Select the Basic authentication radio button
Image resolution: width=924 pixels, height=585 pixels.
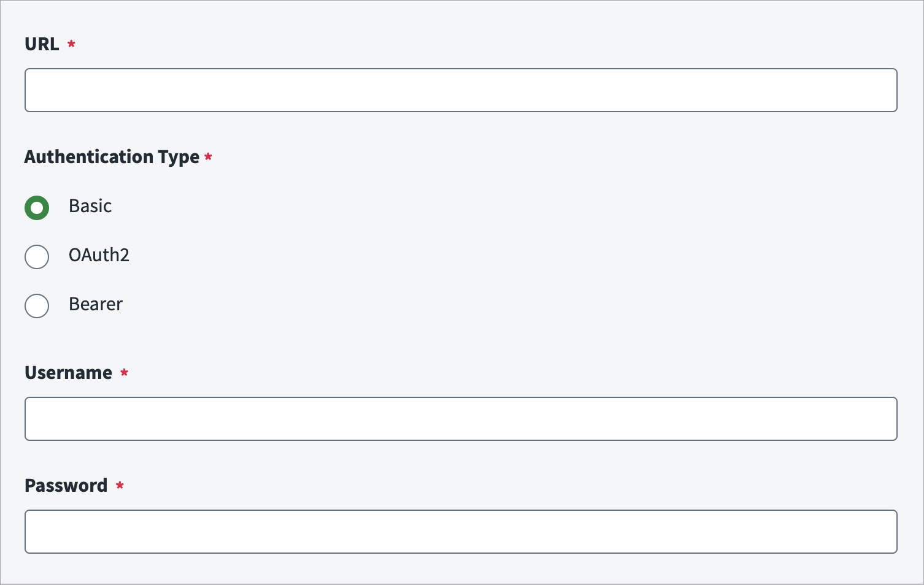(37, 208)
